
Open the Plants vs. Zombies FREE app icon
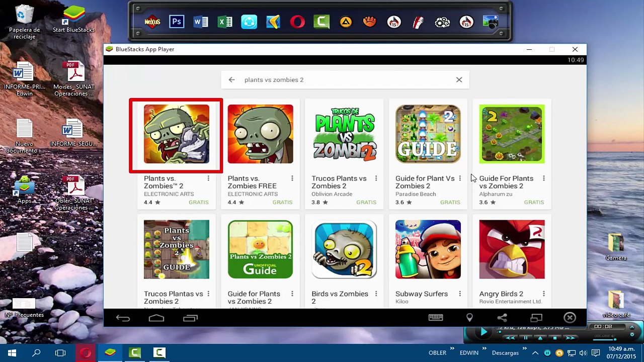tap(260, 134)
